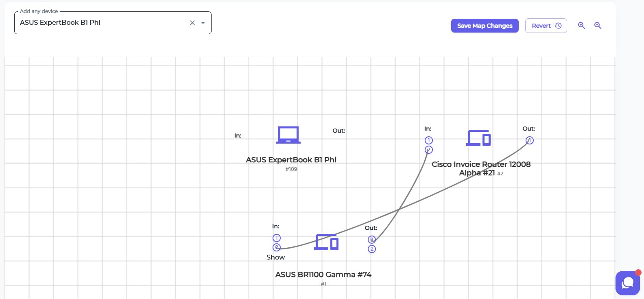Click In port 1 of Cisco Router

(x=428, y=140)
